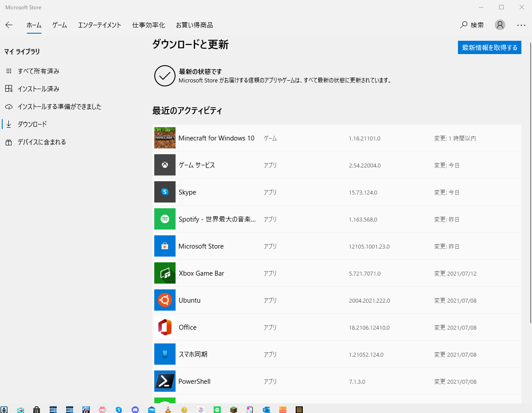Open iTunes from the taskbar

(x=201, y=409)
